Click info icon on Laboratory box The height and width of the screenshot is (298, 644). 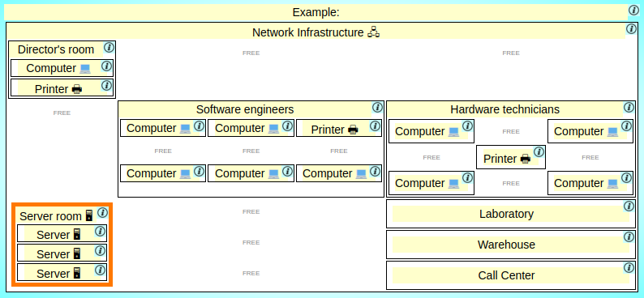coord(629,206)
